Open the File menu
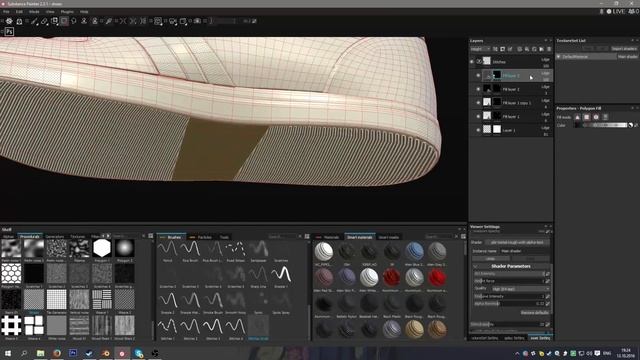This screenshot has width=640, height=360. pos(6,12)
